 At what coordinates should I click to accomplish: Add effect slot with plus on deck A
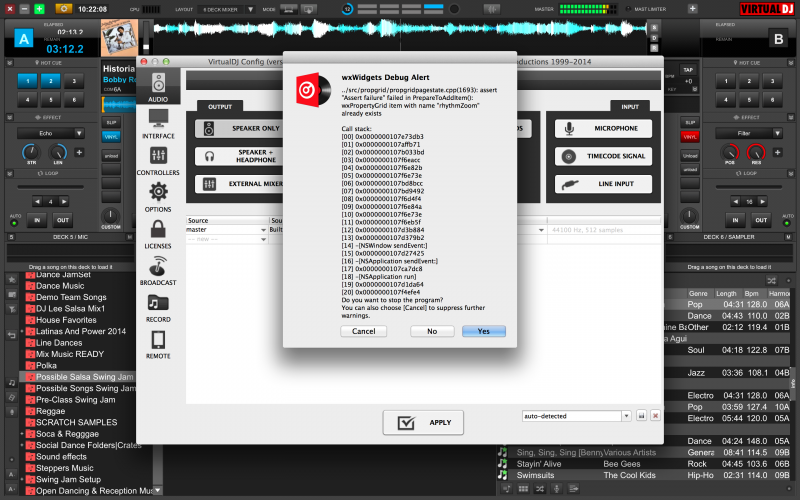coord(79,153)
